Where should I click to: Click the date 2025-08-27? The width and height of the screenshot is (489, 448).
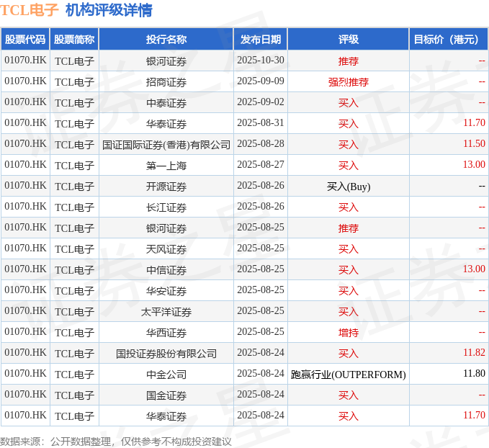[x=261, y=165]
